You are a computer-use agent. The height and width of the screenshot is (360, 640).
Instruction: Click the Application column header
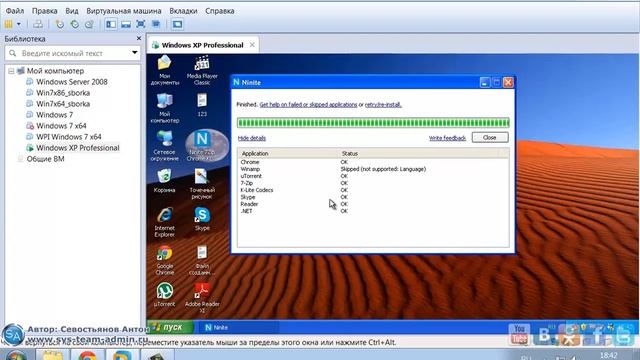click(287, 153)
